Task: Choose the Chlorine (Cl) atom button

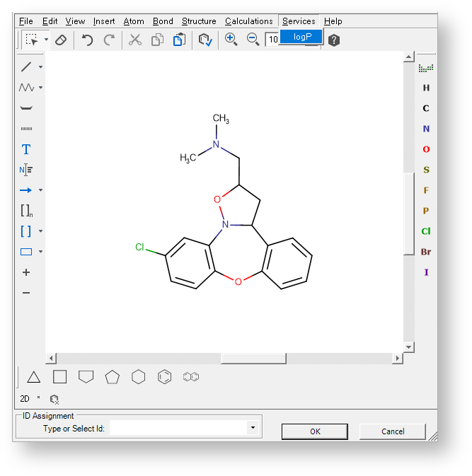Action: coord(426,231)
